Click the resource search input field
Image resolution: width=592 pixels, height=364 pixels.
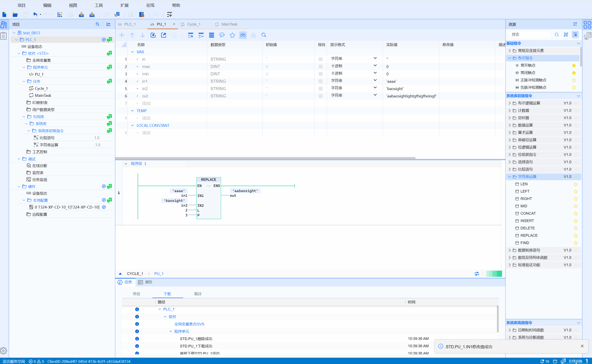coord(530,35)
